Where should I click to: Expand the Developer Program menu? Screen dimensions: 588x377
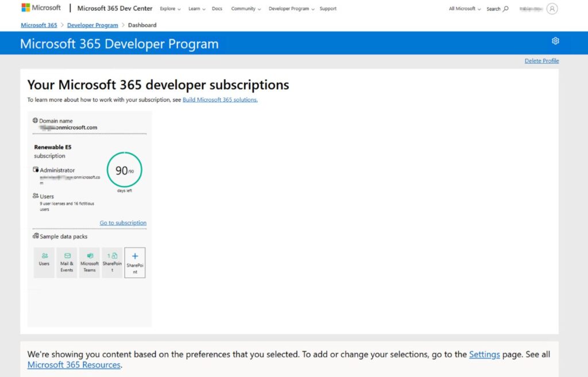tap(291, 9)
